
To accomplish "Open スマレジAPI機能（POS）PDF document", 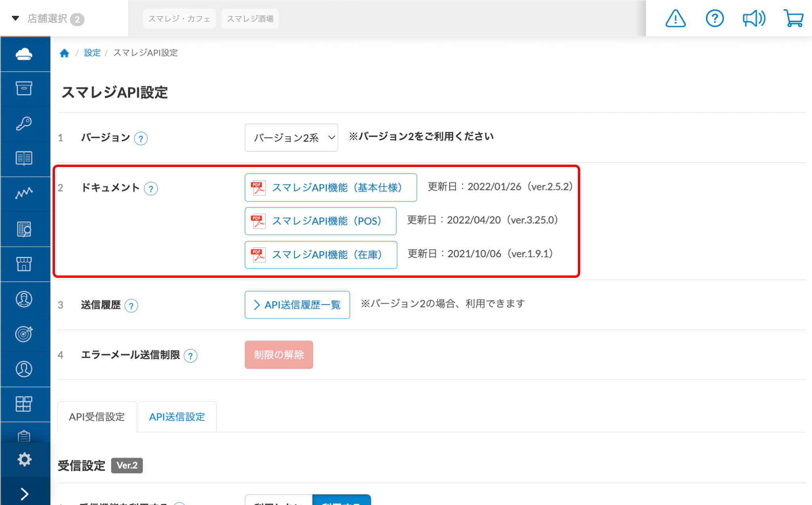I will [321, 221].
